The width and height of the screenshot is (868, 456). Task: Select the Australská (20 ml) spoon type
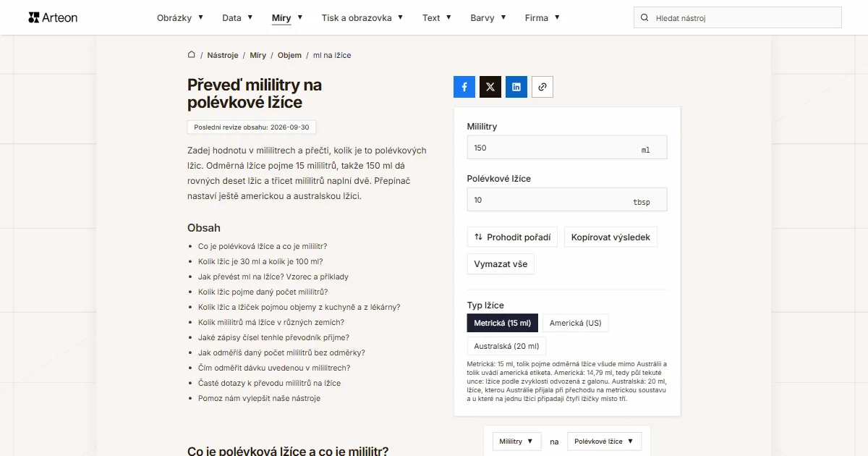[507, 346]
